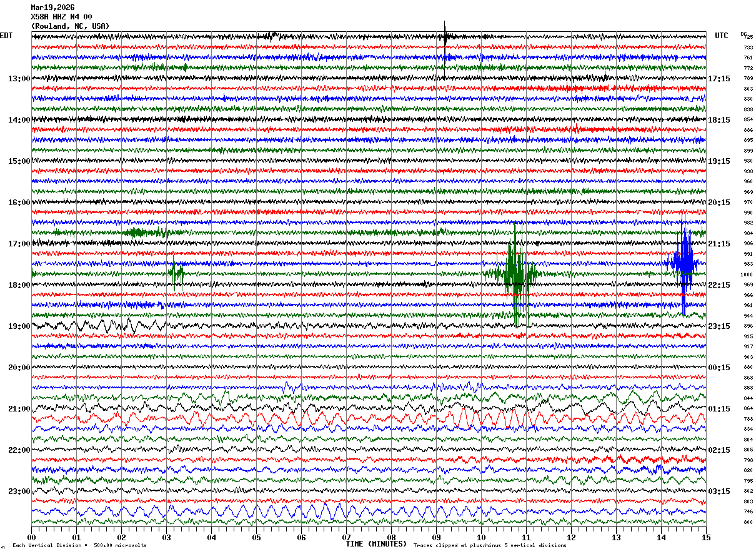
Task: Click the DC value 725 at top right
Action: coord(749,38)
